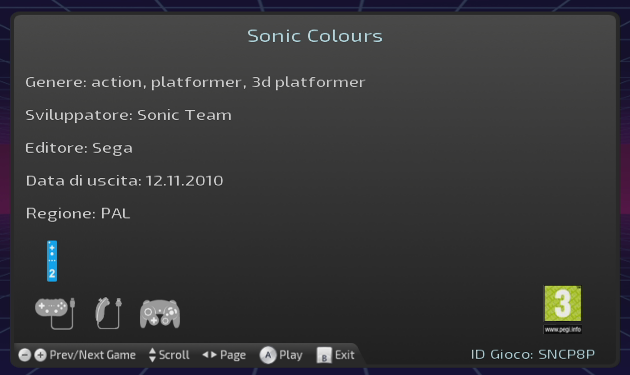This screenshot has height=375, width=630.
Task: Click the B button icon to exit
Action: click(324, 355)
